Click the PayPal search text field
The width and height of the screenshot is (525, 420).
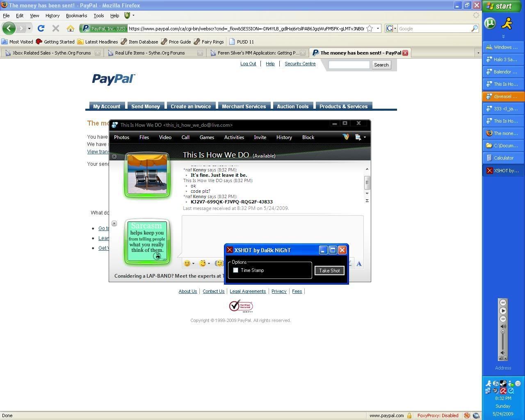pyautogui.click(x=349, y=64)
